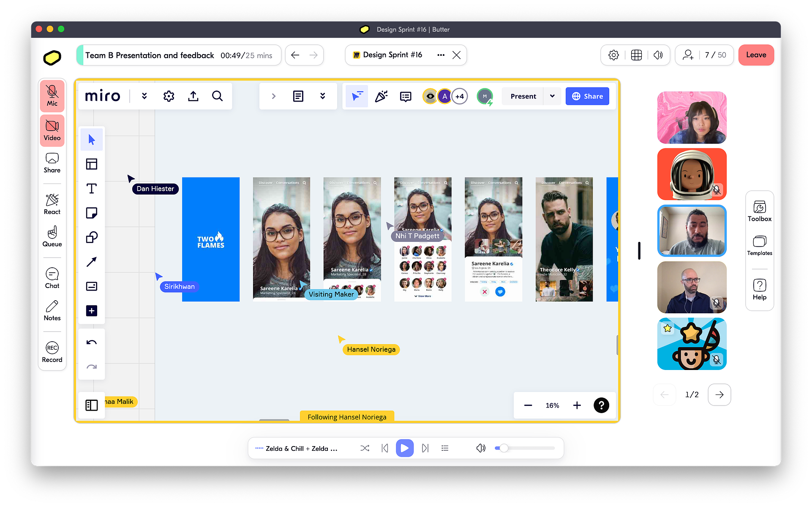Start recording with Record button

click(52, 353)
